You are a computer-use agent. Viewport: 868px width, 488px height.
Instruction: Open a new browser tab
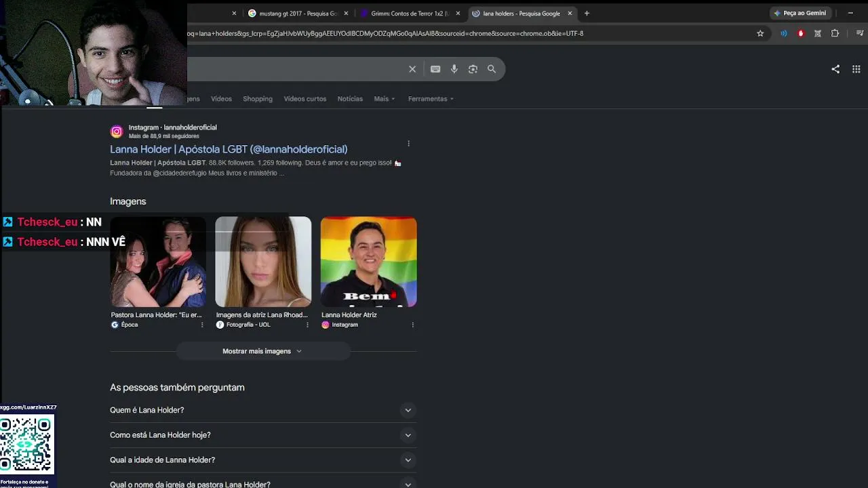(x=587, y=13)
